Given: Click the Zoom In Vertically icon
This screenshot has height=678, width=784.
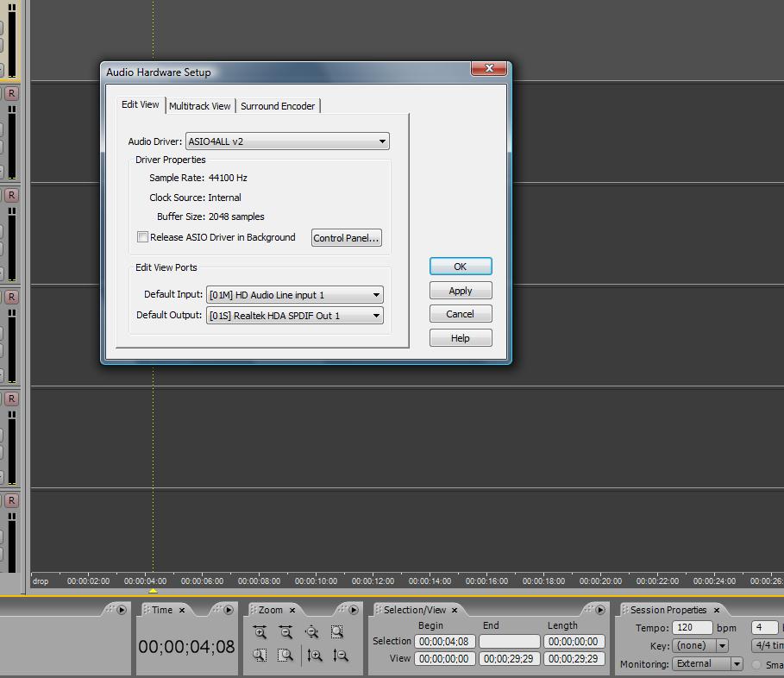Looking at the screenshot, I should (x=315, y=655).
